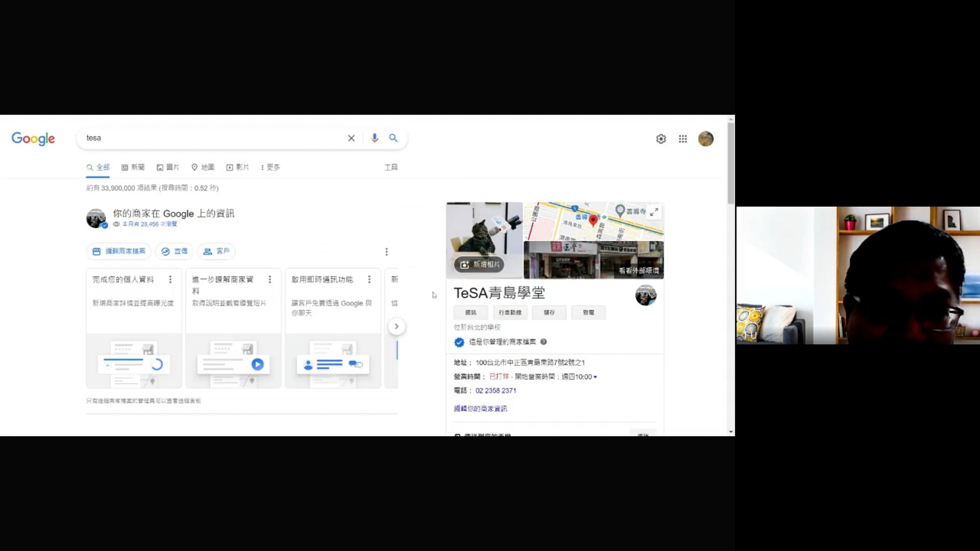Switch to the 地圖 maps tab
The image size is (980, 551).
click(203, 167)
